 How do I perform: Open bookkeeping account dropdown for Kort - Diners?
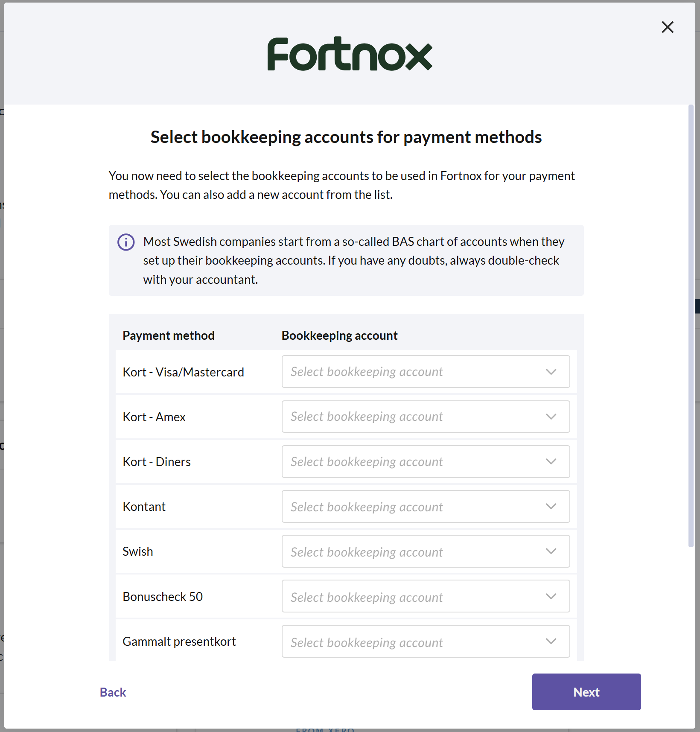point(426,461)
